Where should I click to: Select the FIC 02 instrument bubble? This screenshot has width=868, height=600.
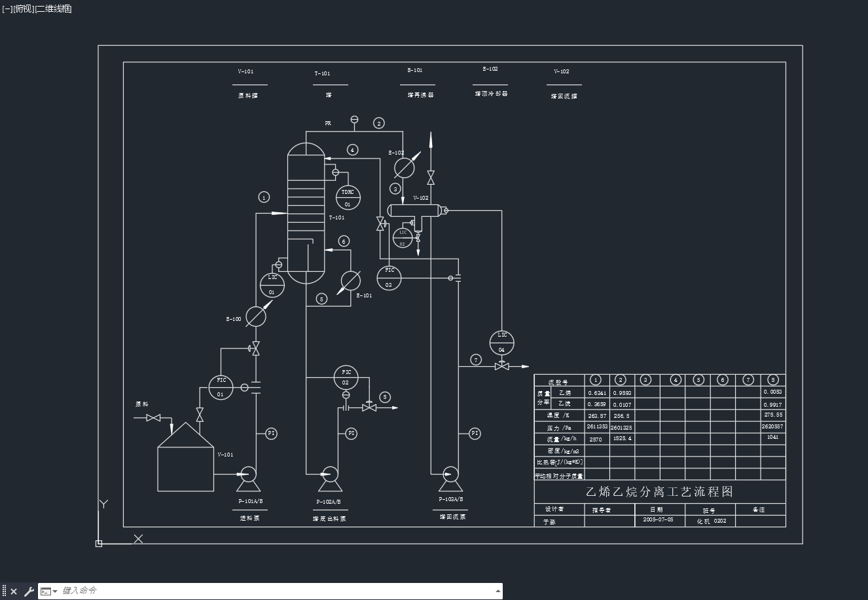tap(346, 377)
